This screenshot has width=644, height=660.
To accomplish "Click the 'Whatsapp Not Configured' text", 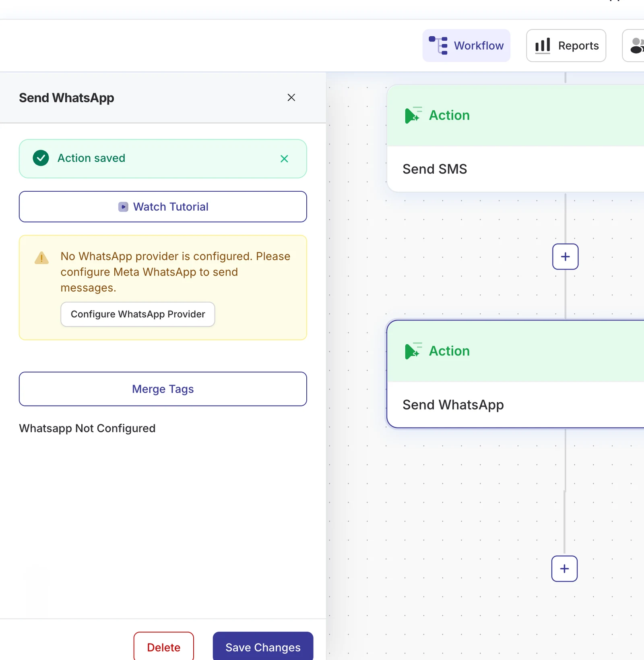I will pyautogui.click(x=87, y=428).
